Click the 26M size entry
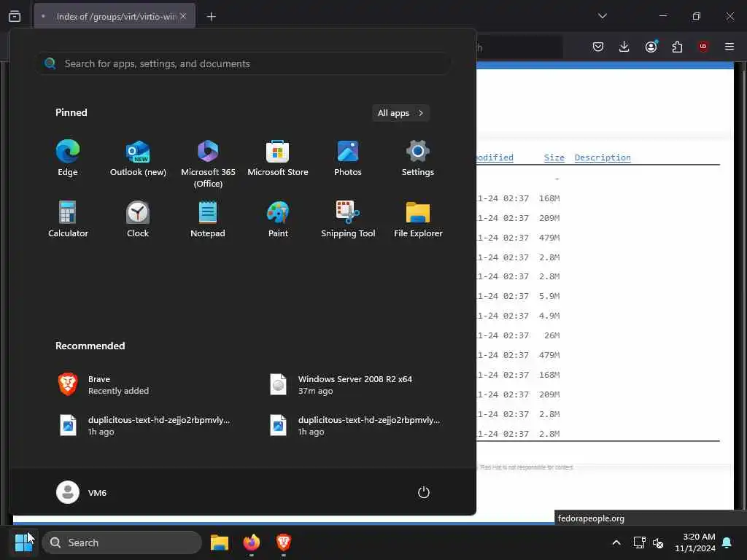Viewport: 747px width, 560px height. (551, 335)
